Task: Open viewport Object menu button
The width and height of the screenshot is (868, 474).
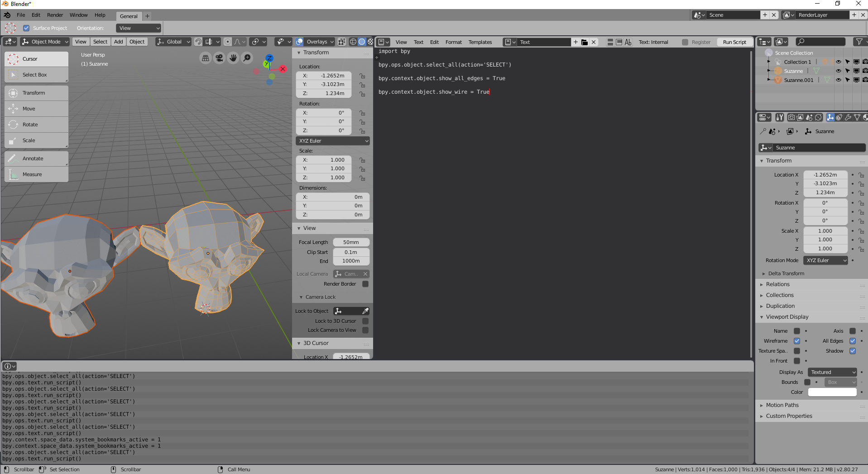Action: click(x=137, y=42)
